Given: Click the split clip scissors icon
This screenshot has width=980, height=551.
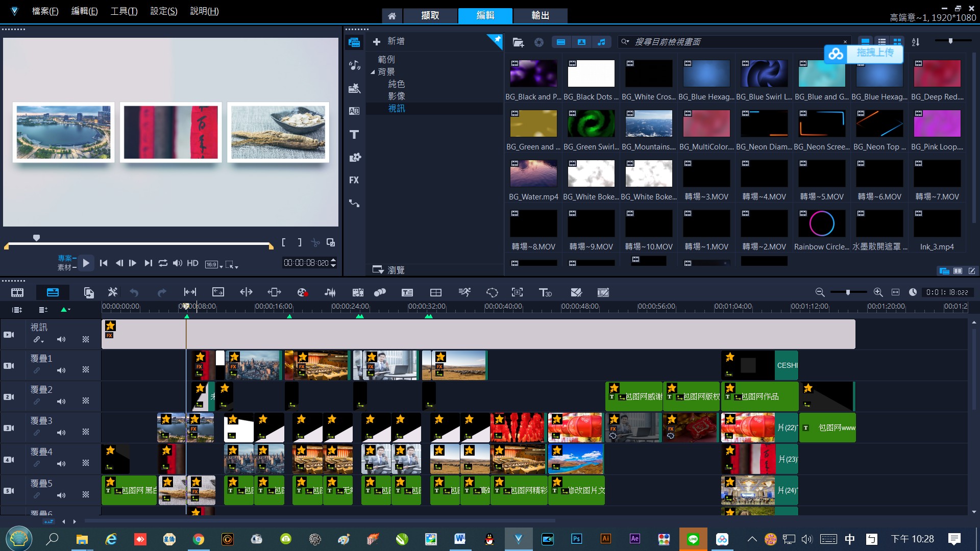Looking at the screenshot, I should click(x=315, y=243).
